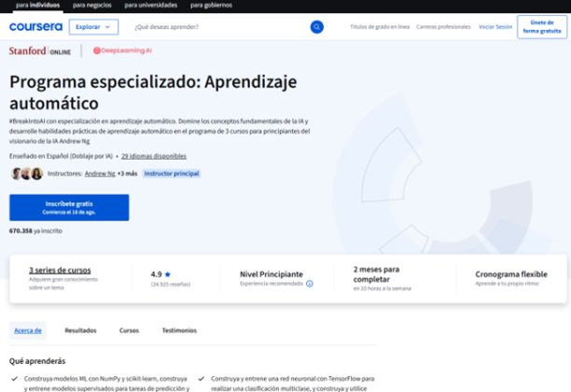Click the DeepLearning.AI logo

(122, 50)
